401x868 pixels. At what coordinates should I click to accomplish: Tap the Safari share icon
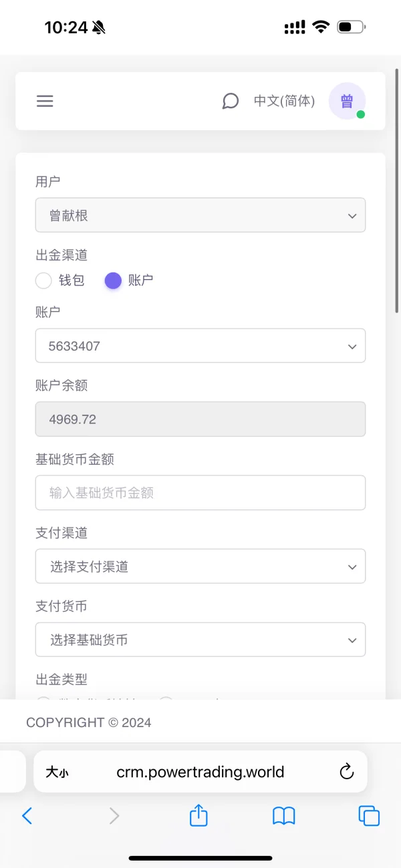[x=198, y=815]
